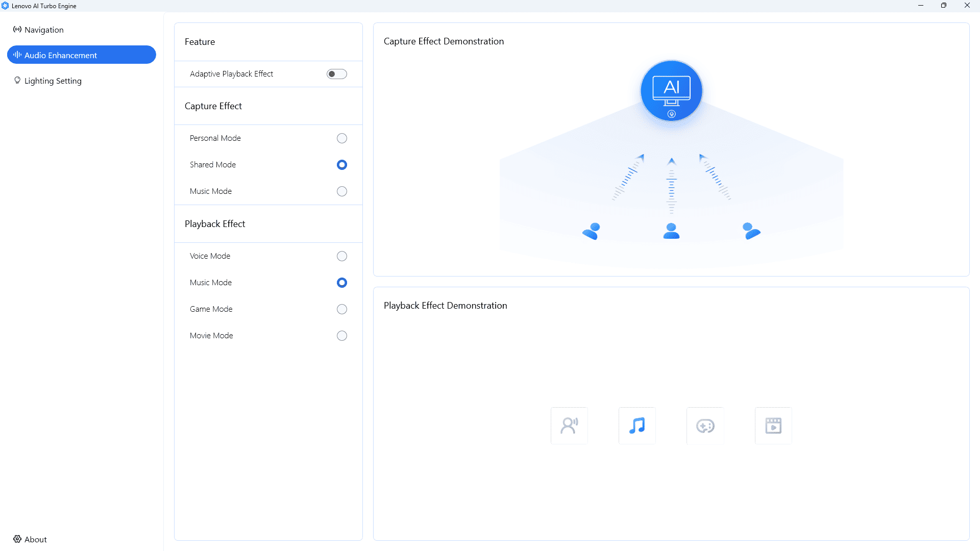Click the game controller demonstration icon
The width and height of the screenshot is (980, 551).
705,425
